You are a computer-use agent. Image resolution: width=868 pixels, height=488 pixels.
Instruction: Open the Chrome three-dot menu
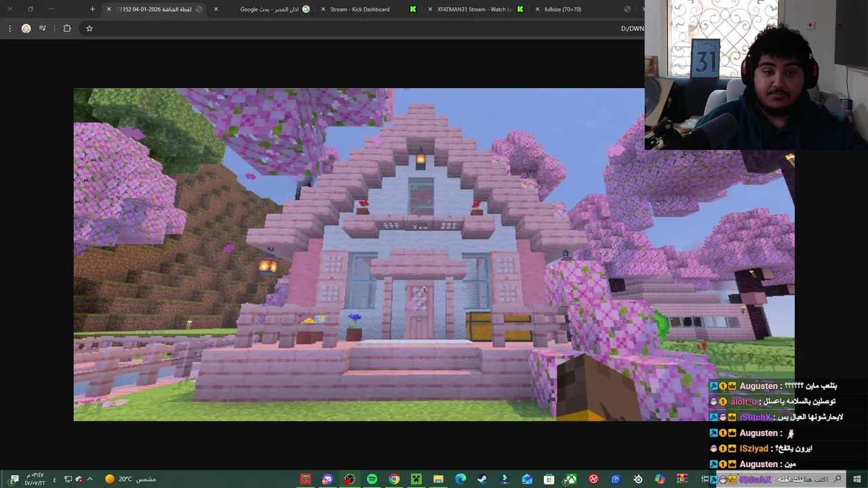point(9,28)
